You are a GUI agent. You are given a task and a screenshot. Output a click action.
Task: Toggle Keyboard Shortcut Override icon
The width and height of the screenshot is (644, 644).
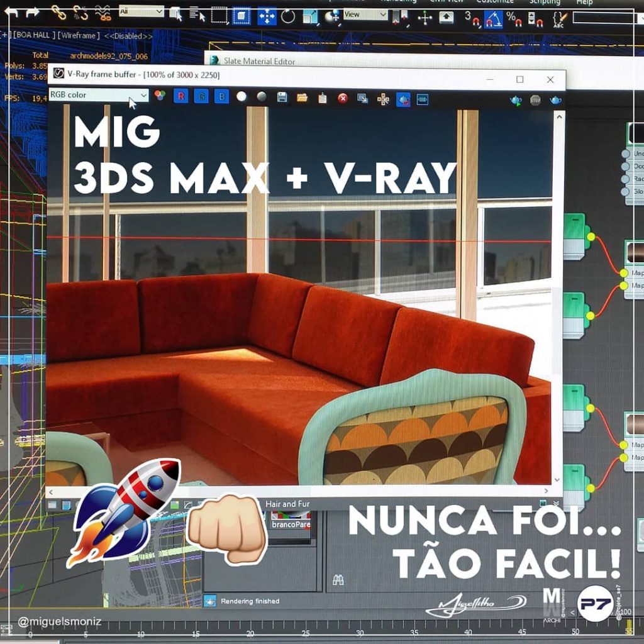coord(447,17)
